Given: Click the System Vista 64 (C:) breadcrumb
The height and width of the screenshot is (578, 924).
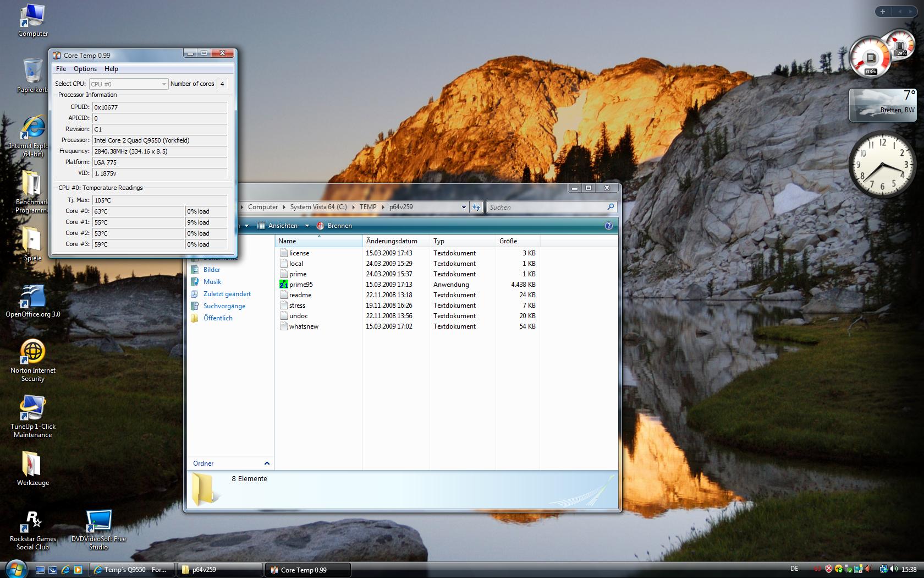Looking at the screenshot, I should click(318, 207).
